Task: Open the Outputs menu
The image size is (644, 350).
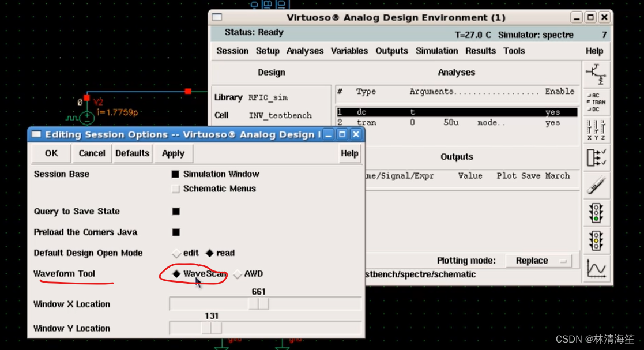Action: click(391, 51)
